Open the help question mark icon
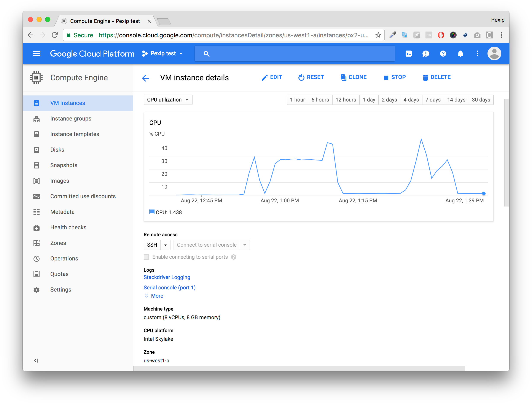Viewport: 532px width, 403px height. pos(443,54)
